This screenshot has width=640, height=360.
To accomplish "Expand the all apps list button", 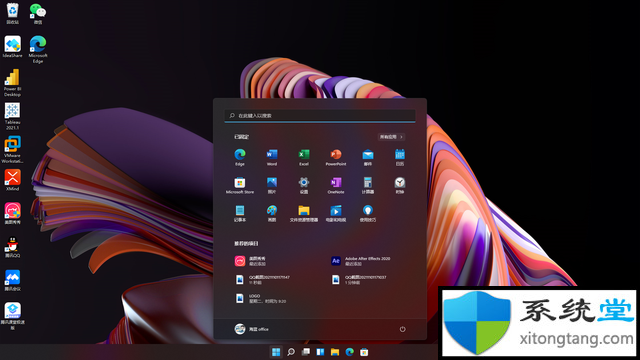I will point(391,137).
